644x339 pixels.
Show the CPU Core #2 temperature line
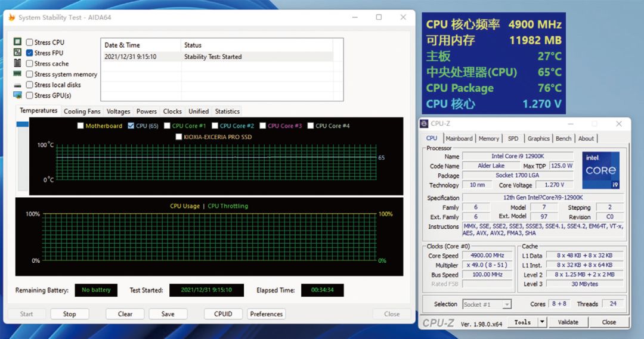(x=215, y=126)
